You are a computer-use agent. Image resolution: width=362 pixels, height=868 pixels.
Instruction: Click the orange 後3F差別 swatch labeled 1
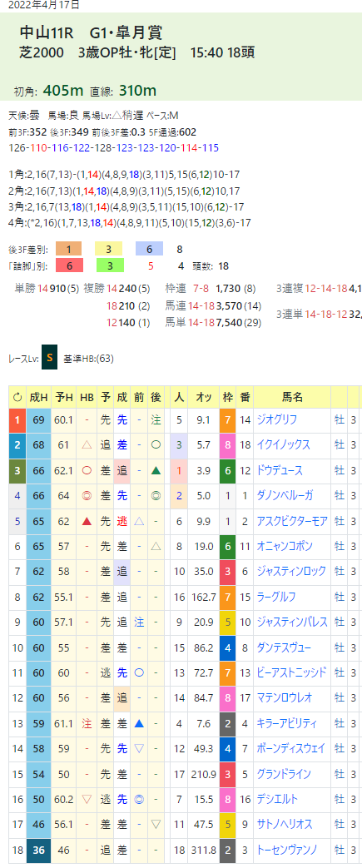pos(68,249)
